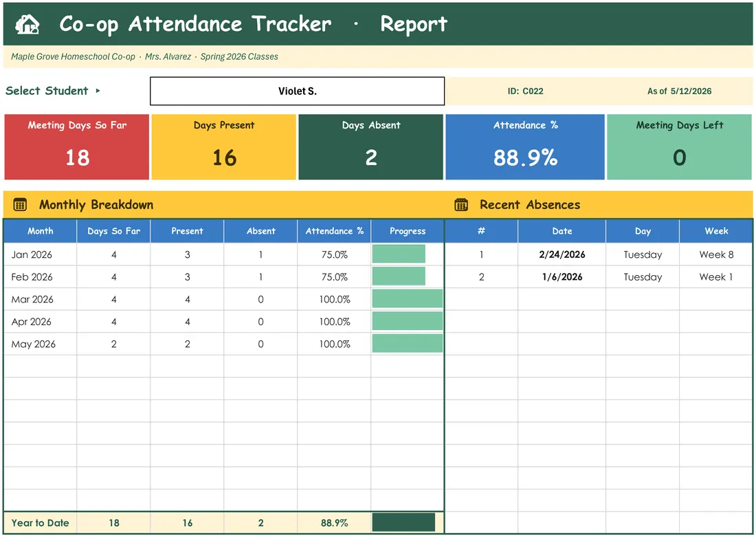Click the Year to Date 88.9% cell

[x=334, y=523]
